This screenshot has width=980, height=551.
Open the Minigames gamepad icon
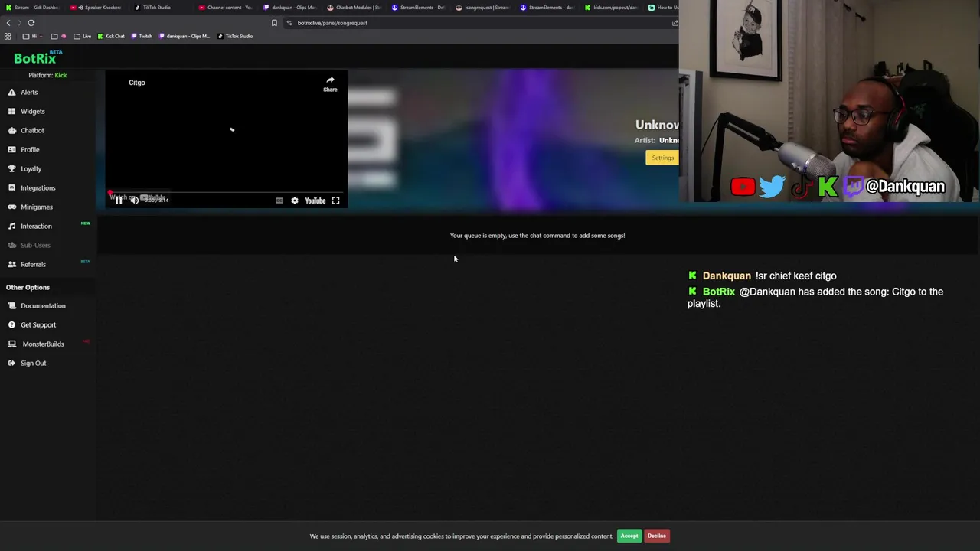coord(11,207)
